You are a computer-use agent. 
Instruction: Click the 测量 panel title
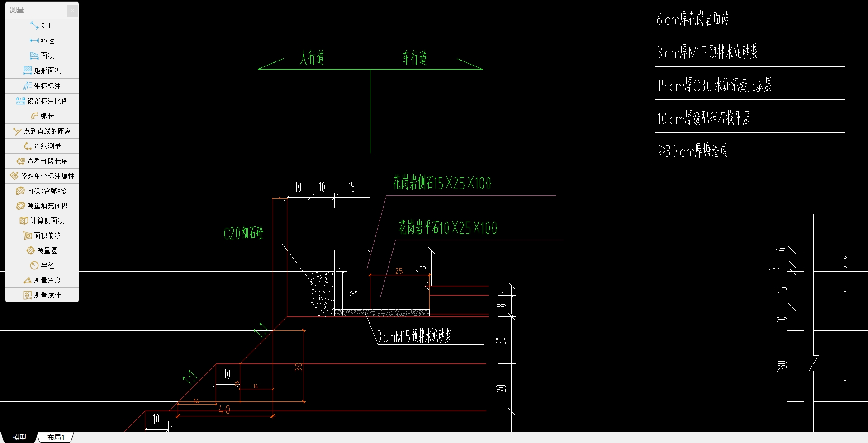point(17,10)
